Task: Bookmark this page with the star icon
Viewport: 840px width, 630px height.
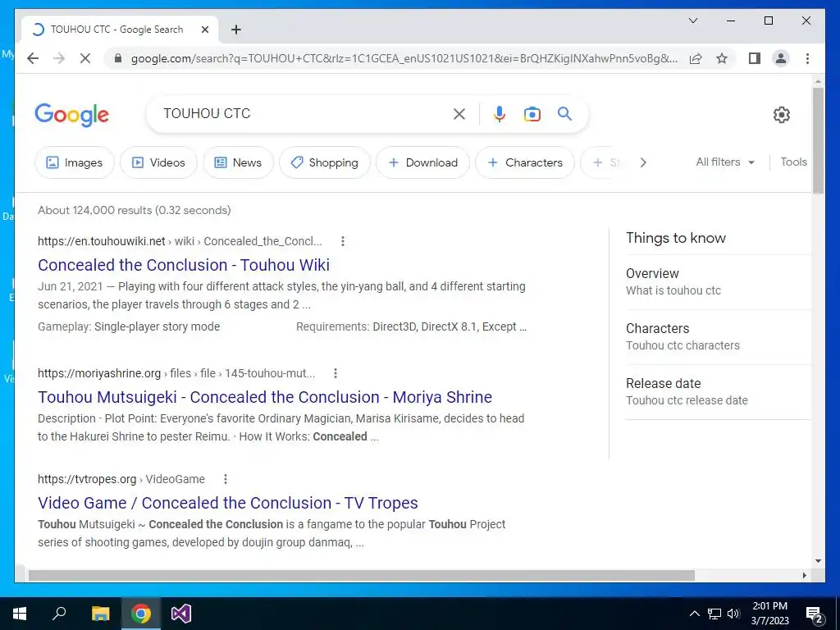Action: click(x=722, y=58)
